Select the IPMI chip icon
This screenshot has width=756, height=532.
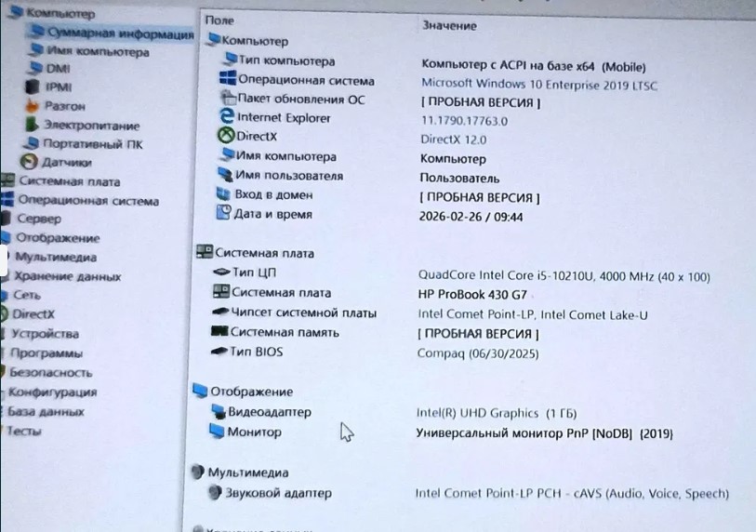(x=32, y=86)
